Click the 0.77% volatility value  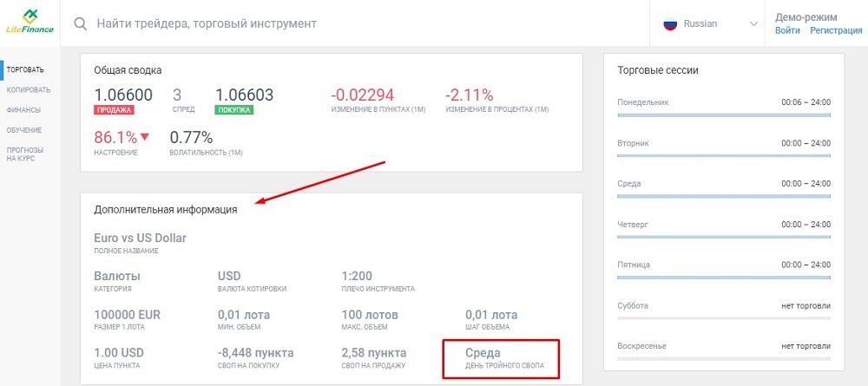(x=191, y=136)
